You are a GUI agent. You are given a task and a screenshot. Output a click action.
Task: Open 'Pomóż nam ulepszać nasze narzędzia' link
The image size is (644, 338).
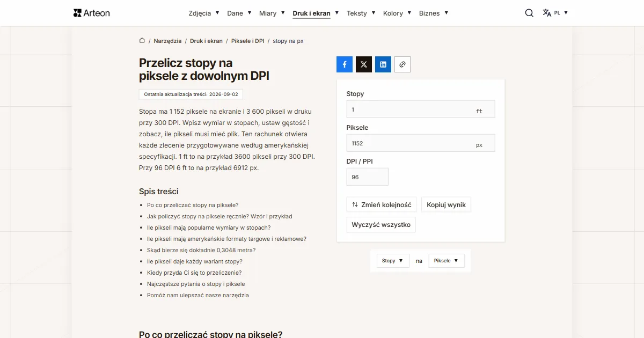coord(198,295)
